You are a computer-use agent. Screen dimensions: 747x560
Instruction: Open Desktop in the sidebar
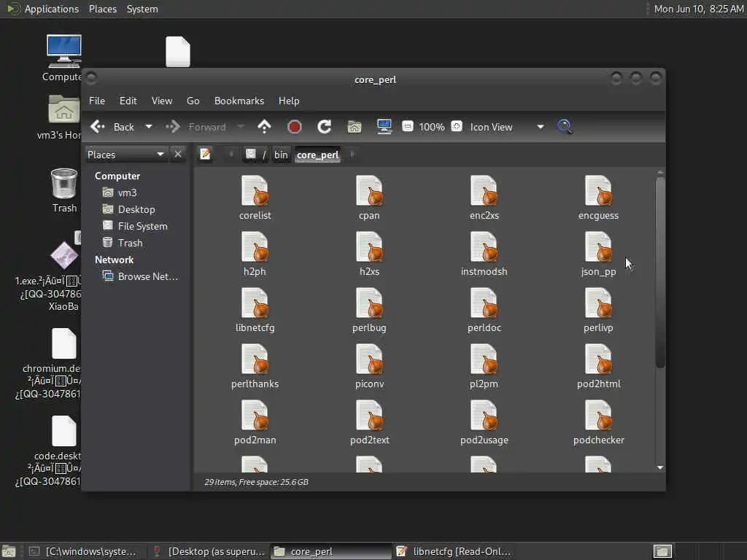coord(128,209)
